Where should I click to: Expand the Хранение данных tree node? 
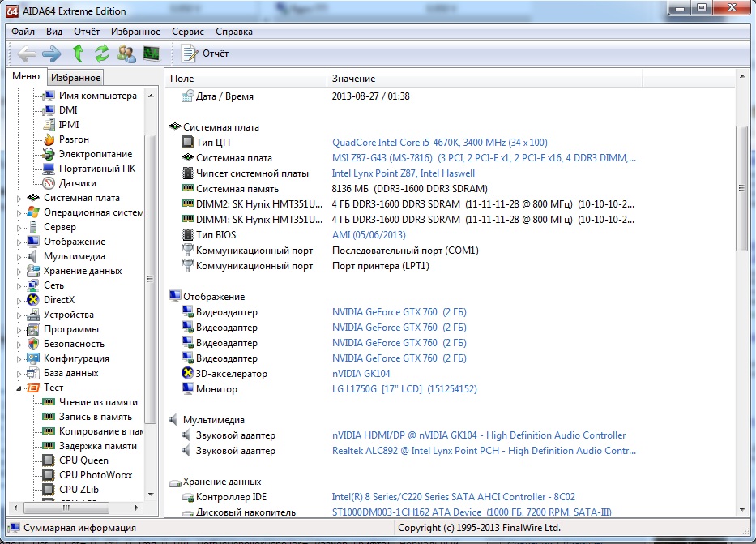pos(19,271)
